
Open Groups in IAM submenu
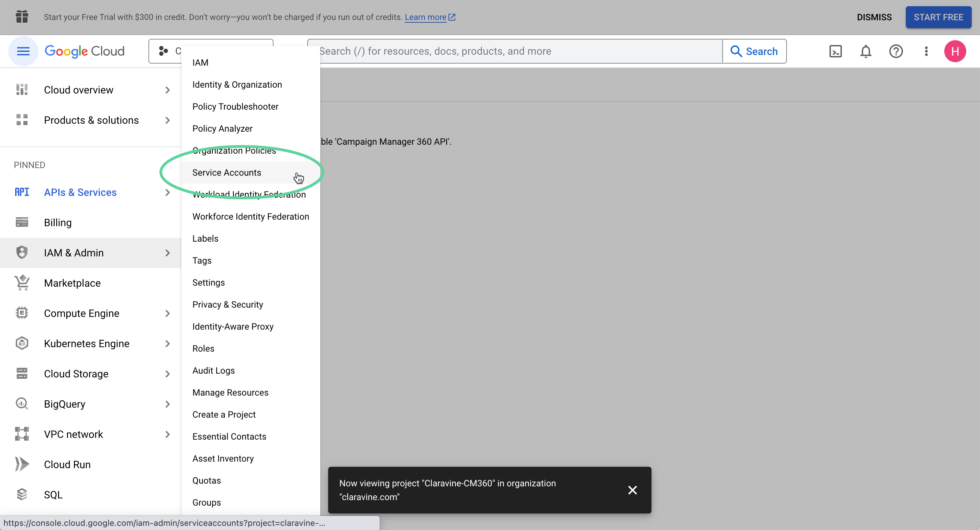coord(251,503)
